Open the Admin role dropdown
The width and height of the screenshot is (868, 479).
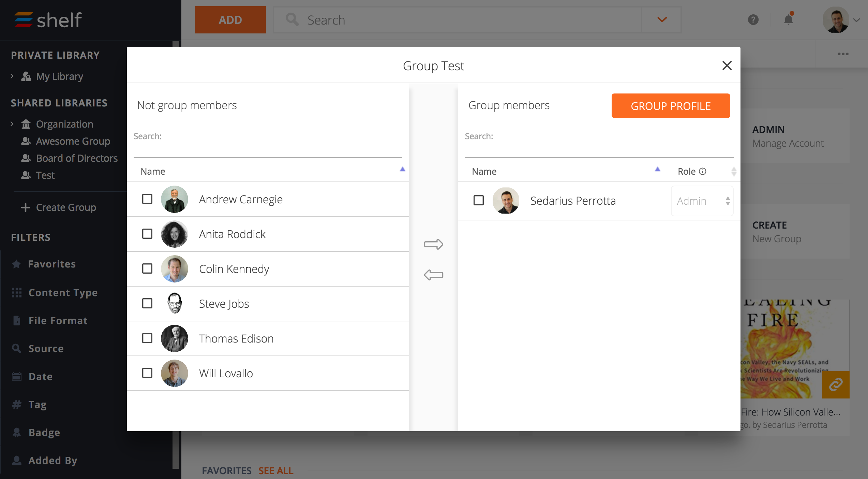coord(702,201)
